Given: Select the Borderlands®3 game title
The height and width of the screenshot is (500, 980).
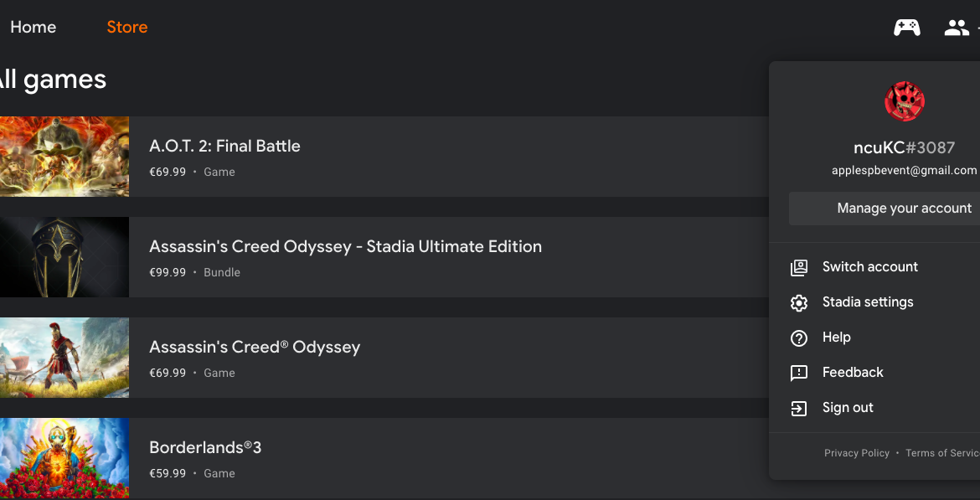Looking at the screenshot, I should tap(205, 447).
